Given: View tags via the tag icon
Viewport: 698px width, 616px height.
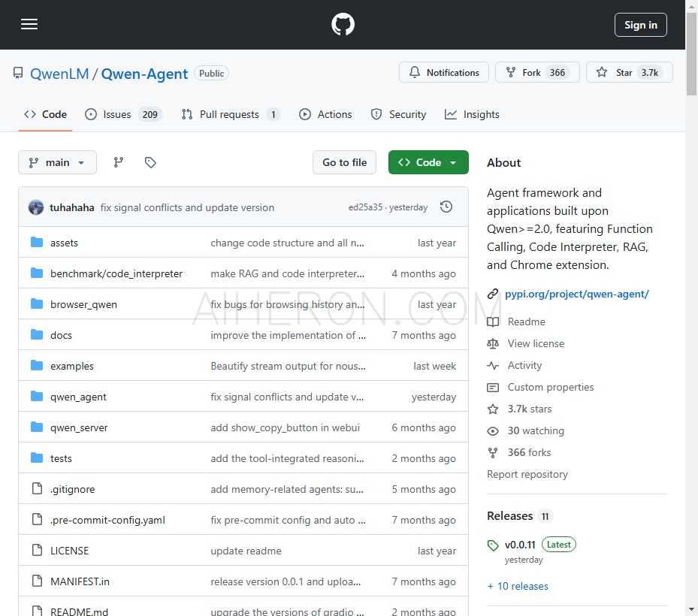Looking at the screenshot, I should click(150, 162).
